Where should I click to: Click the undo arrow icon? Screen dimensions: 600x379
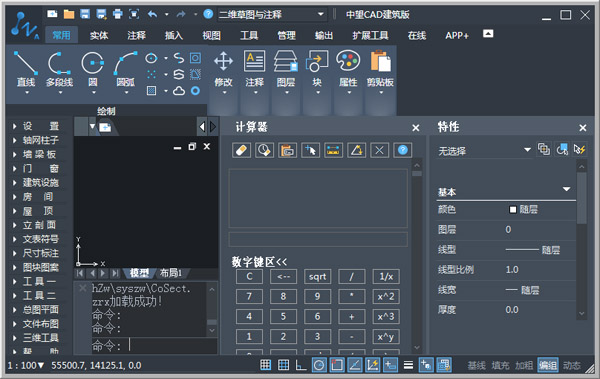[x=153, y=14]
